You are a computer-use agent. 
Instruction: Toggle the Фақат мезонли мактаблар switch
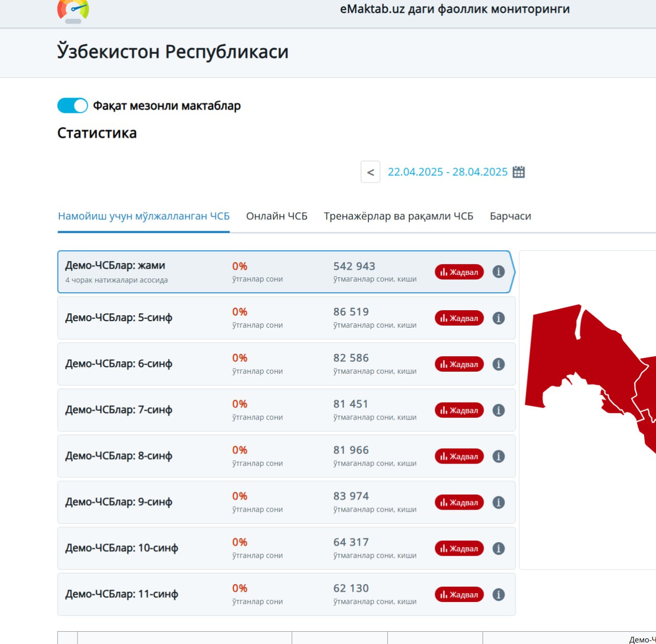coord(73,106)
